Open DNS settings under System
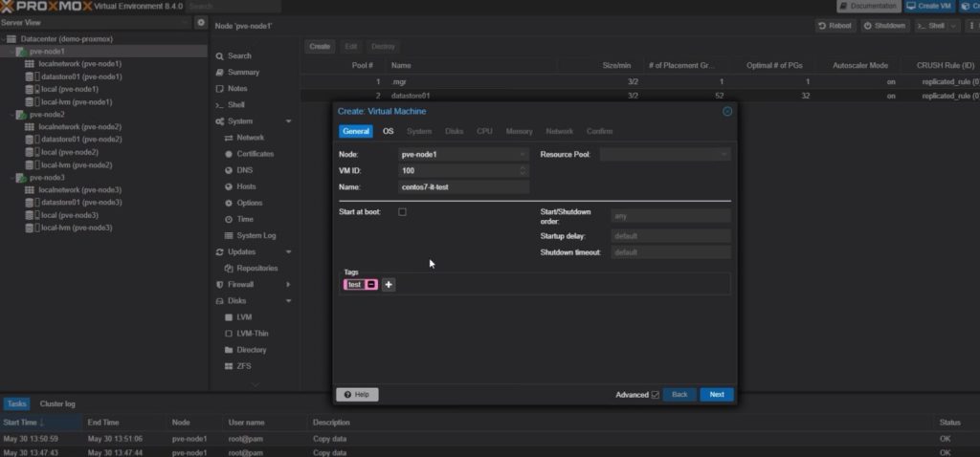The height and width of the screenshot is (457, 980). click(244, 170)
